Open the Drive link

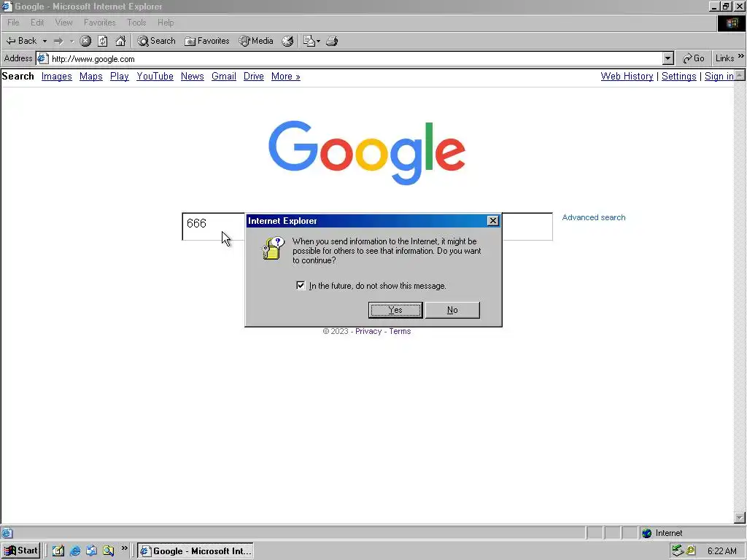[x=253, y=76]
